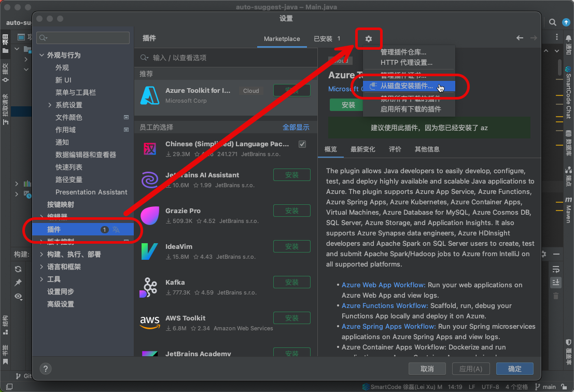
Task: Open the plugins gear settings menu
Action: point(369,38)
